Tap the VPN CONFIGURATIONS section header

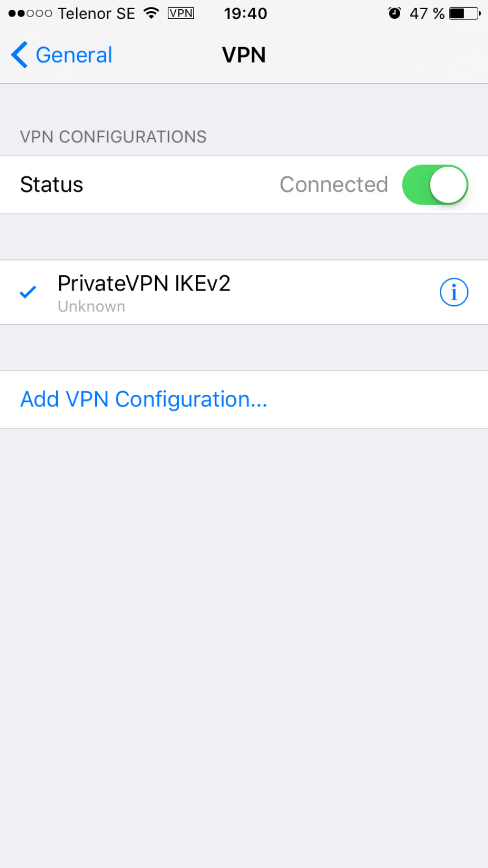[113, 137]
